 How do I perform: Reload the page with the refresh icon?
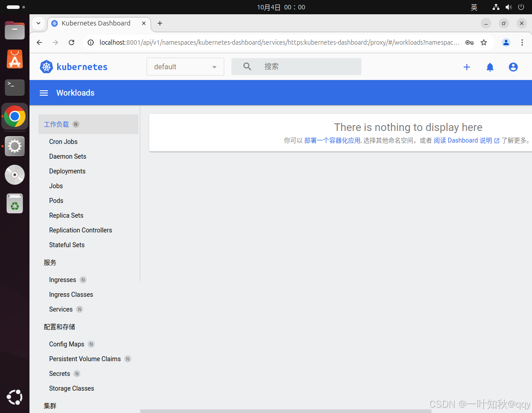[x=71, y=42]
